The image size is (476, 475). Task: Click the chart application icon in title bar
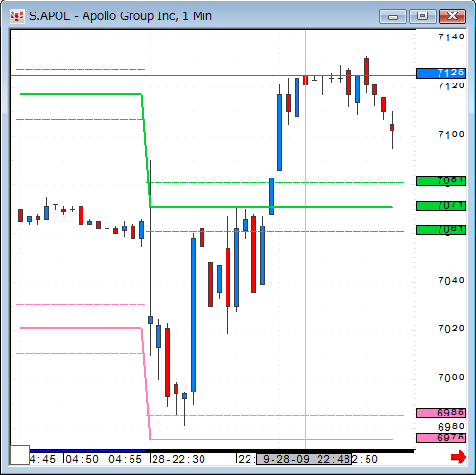[16, 16]
